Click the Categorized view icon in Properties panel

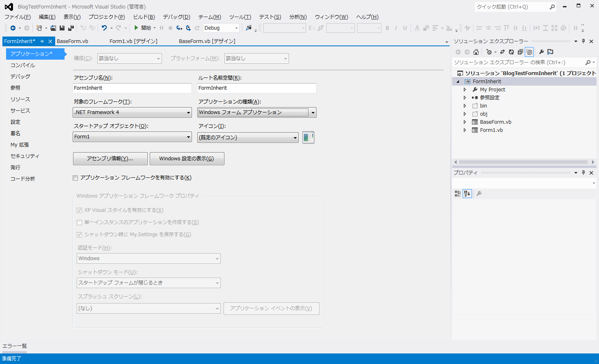[x=458, y=194]
